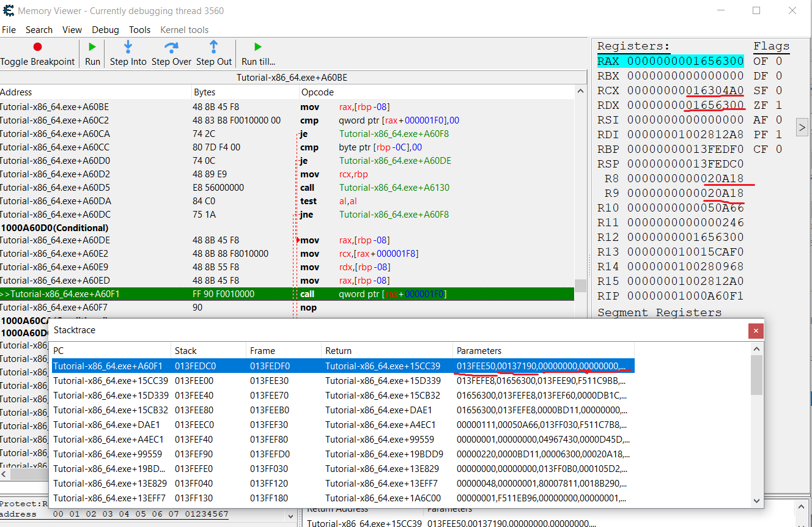Viewport: 812px width, 527px height.
Task: Open the Search menu
Action: tap(39, 30)
